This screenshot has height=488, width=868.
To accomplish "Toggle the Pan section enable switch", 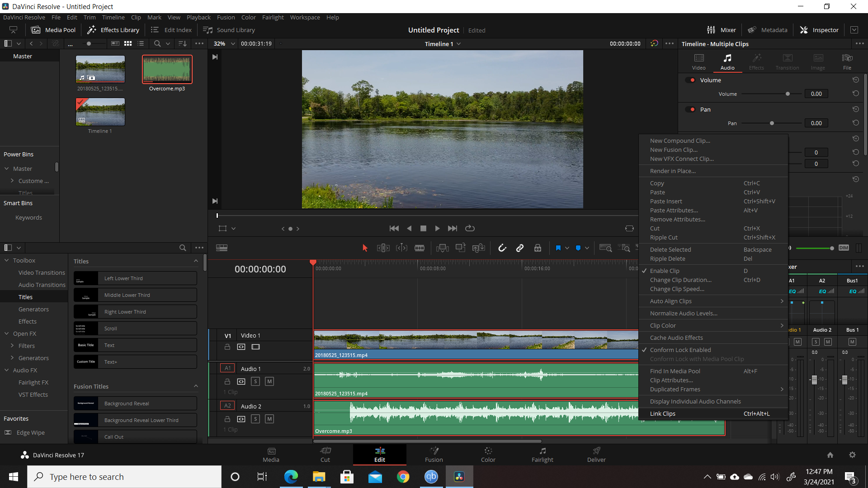I will coord(690,109).
